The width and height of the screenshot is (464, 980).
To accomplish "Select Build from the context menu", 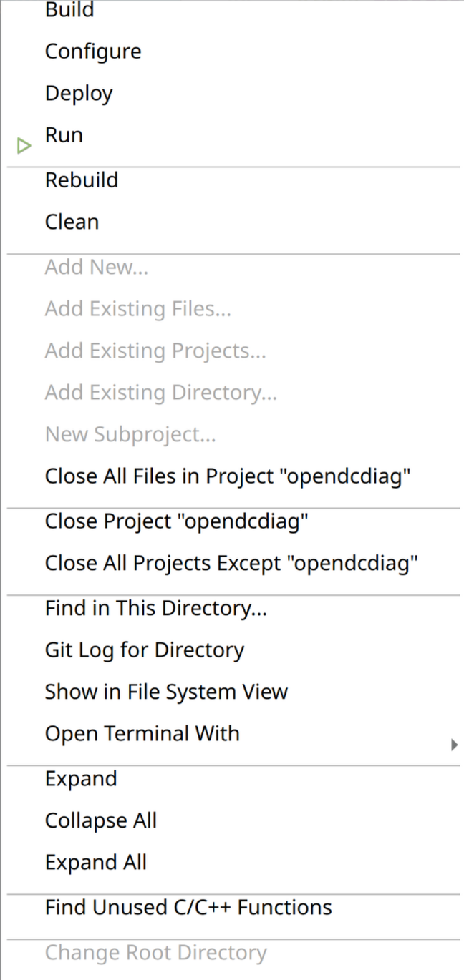I will 69,10.
